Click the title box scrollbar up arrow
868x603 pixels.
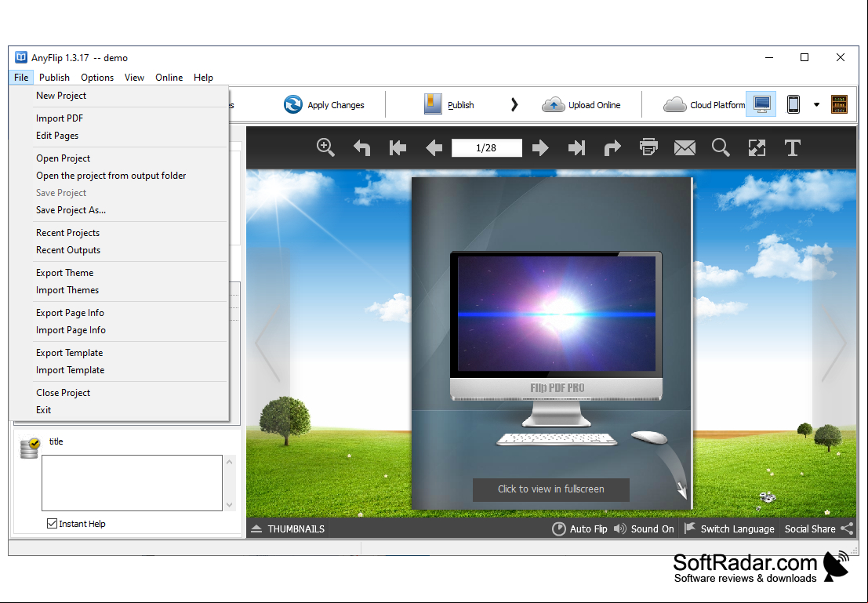pos(229,461)
